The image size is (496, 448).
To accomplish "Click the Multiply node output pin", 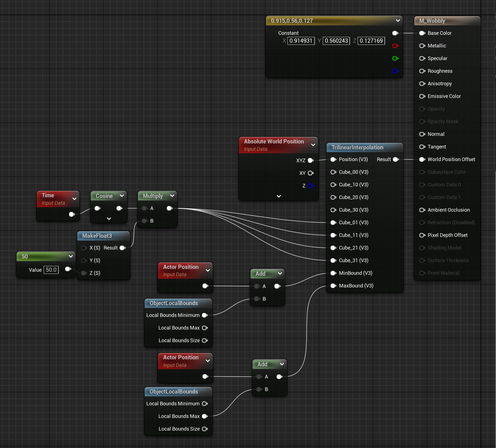I will 170,208.
